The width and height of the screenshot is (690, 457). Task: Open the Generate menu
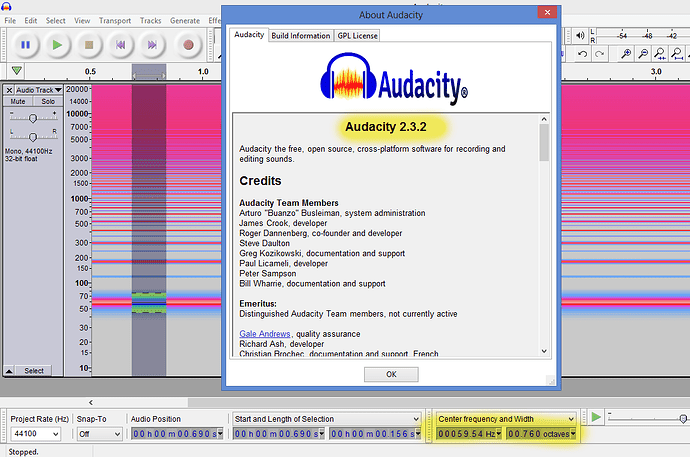(185, 21)
